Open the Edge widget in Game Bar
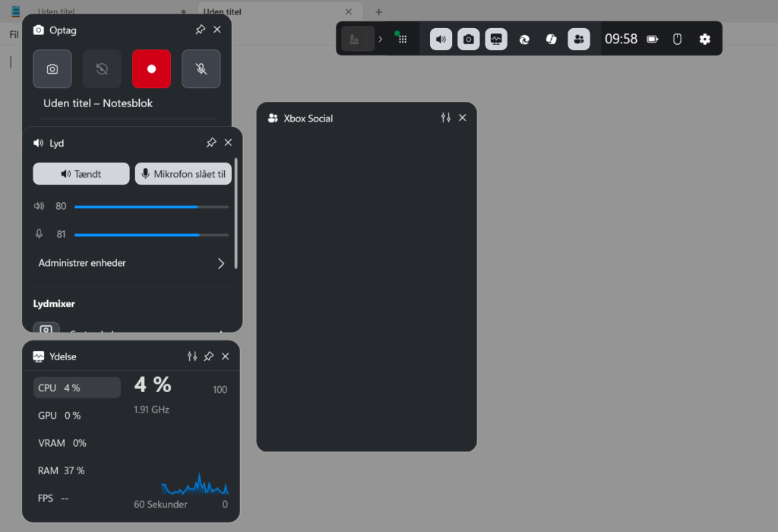Image resolution: width=778 pixels, height=532 pixels. (x=524, y=40)
